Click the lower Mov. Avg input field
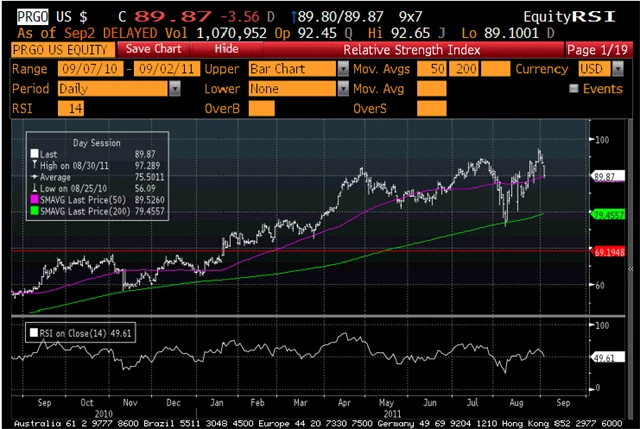 click(431, 89)
